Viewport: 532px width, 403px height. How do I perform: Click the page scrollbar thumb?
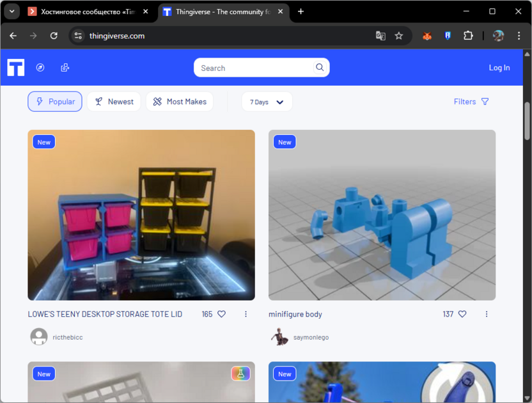pos(527,120)
